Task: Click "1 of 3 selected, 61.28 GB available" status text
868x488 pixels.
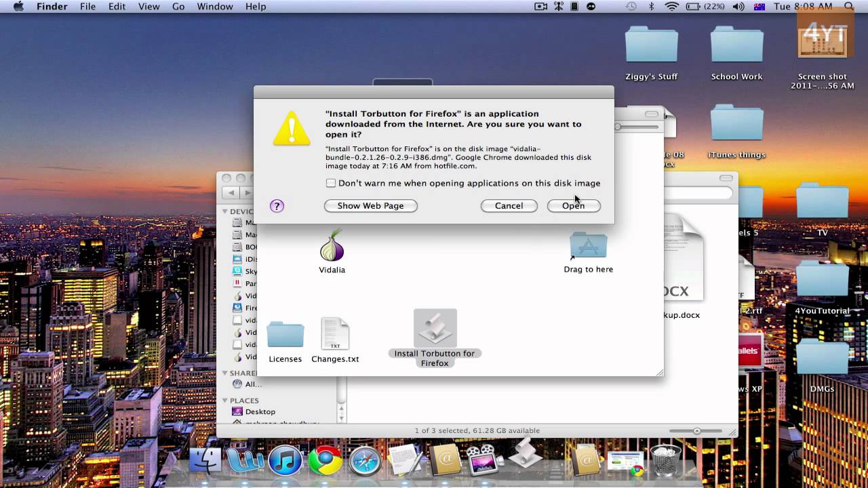Action: coord(477,430)
